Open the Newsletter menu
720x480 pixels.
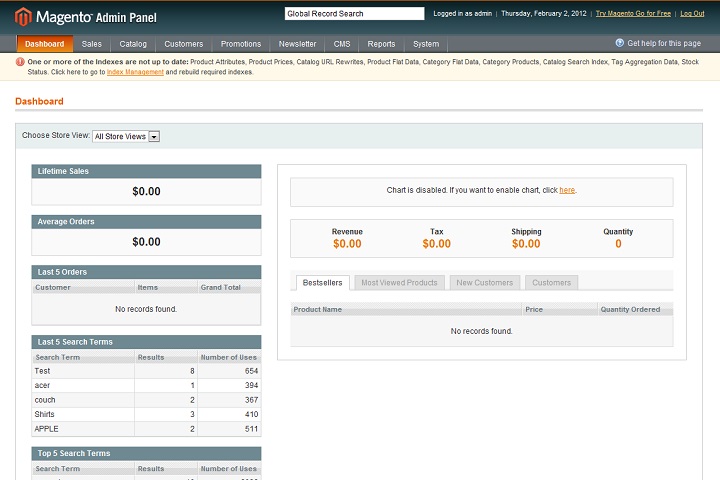pyautogui.click(x=298, y=44)
